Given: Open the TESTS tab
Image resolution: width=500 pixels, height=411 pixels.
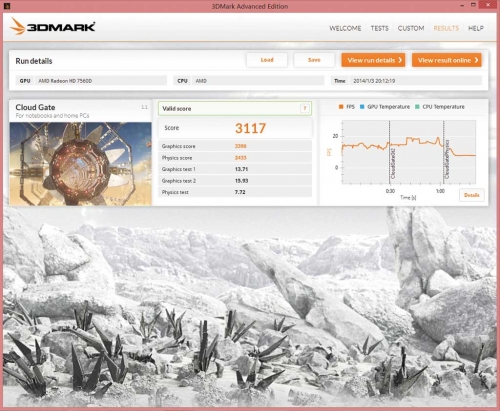Looking at the screenshot, I should [x=379, y=28].
